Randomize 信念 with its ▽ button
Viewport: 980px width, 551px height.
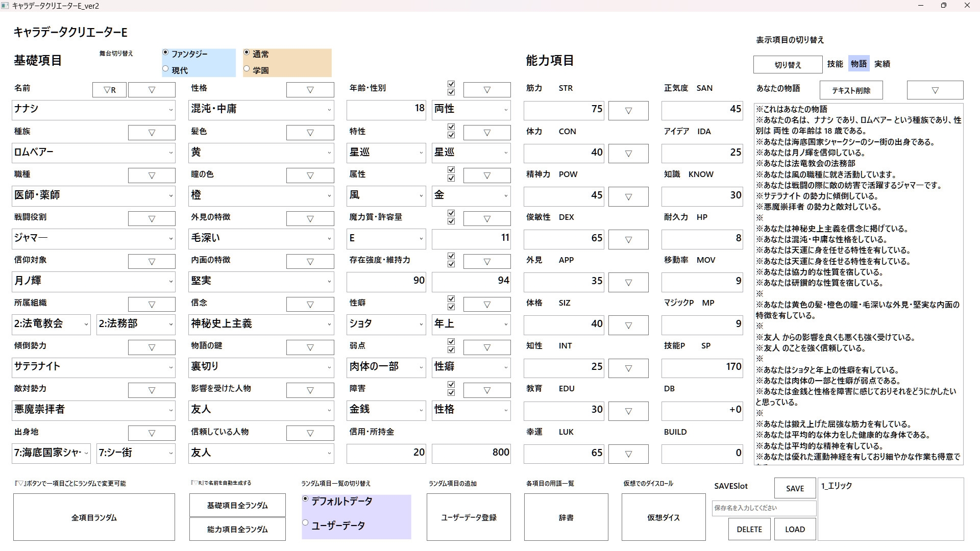tap(310, 305)
